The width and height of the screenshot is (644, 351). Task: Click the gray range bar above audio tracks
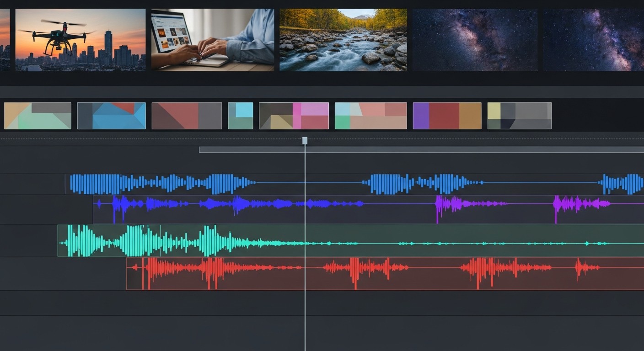(x=421, y=149)
